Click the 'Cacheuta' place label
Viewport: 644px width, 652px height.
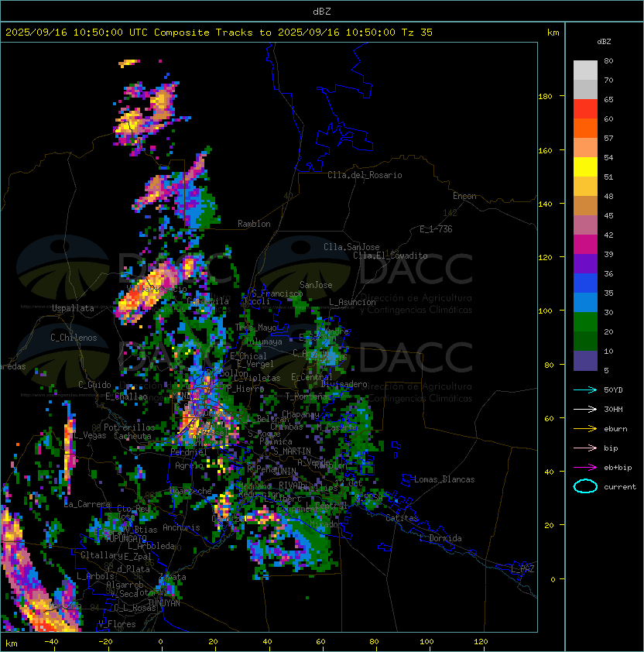coord(132,436)
